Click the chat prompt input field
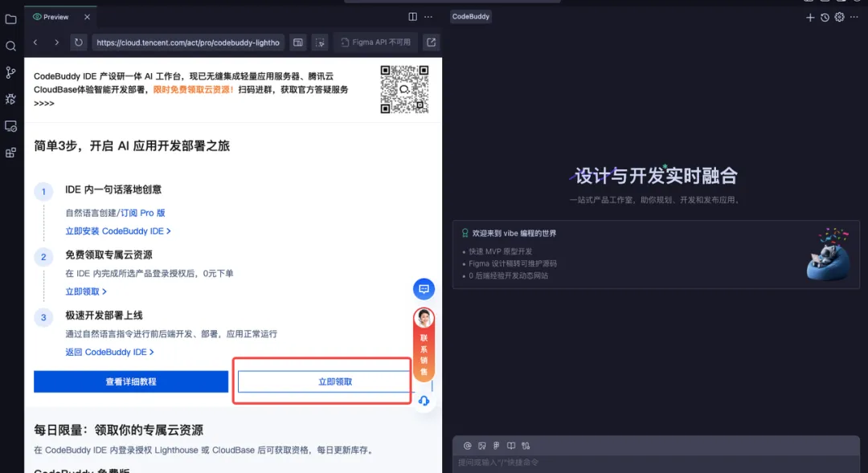 (656, 463)
